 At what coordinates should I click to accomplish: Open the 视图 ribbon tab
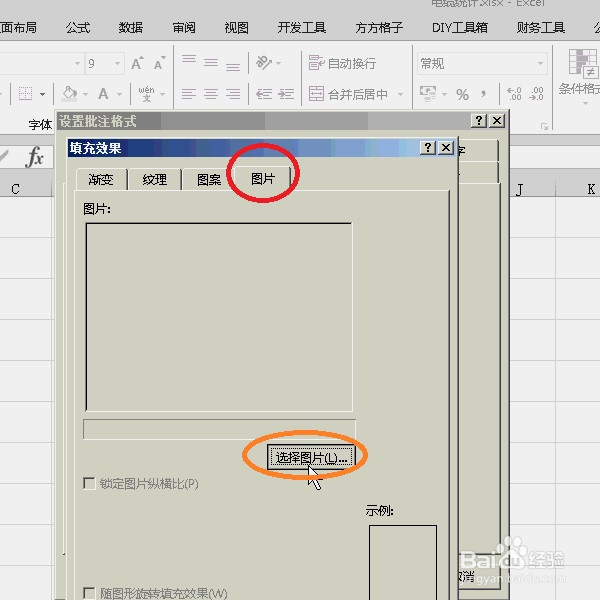[x=237, y=28]
